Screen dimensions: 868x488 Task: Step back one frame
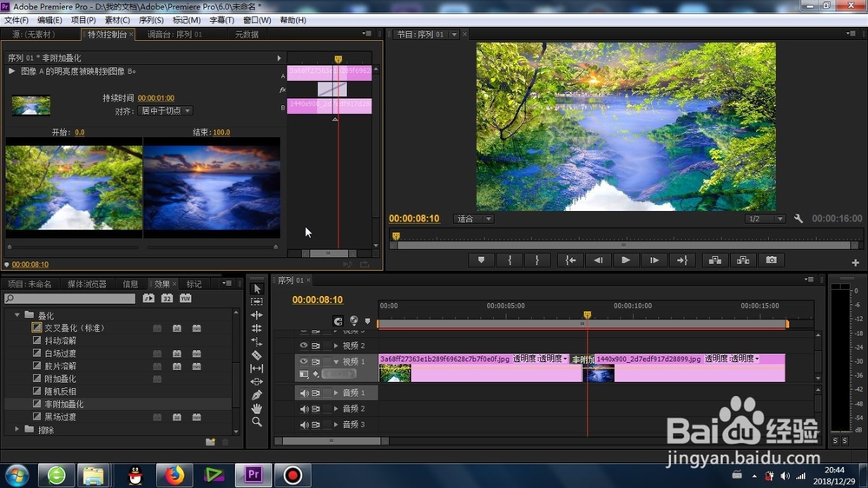point(598,260)
